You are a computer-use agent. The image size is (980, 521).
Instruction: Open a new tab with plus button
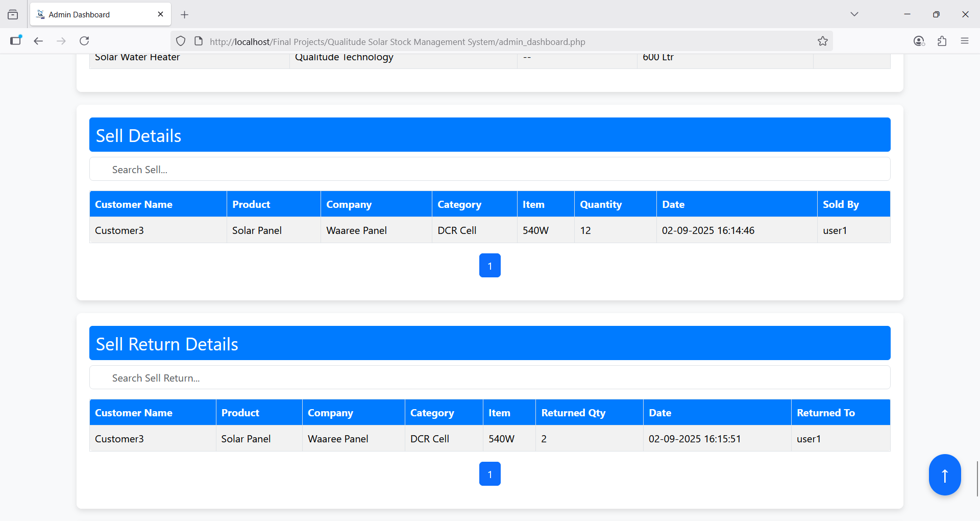(x=185, y=15)
